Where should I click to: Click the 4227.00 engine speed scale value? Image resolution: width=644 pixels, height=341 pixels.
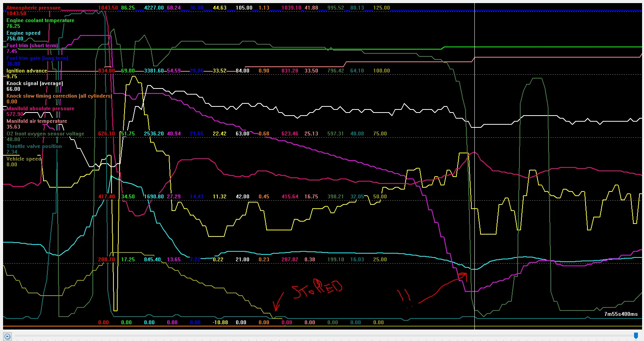154,8
